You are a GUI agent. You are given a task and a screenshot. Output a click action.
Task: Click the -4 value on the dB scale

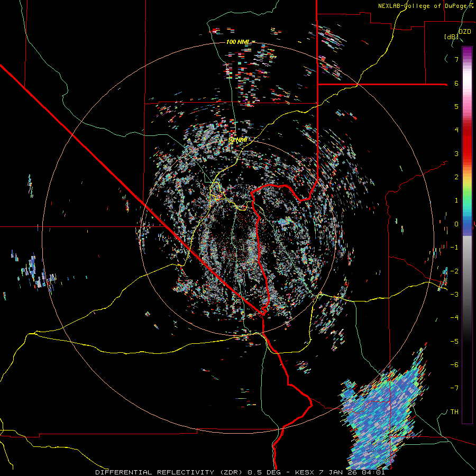[x=454, y=318]
